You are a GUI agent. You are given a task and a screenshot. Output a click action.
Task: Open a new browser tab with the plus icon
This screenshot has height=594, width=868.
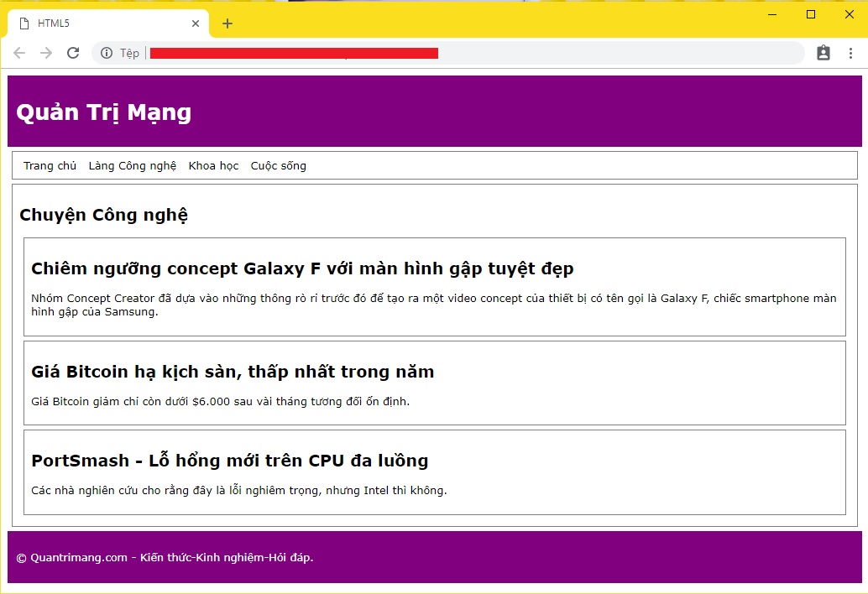pos(227,23)
